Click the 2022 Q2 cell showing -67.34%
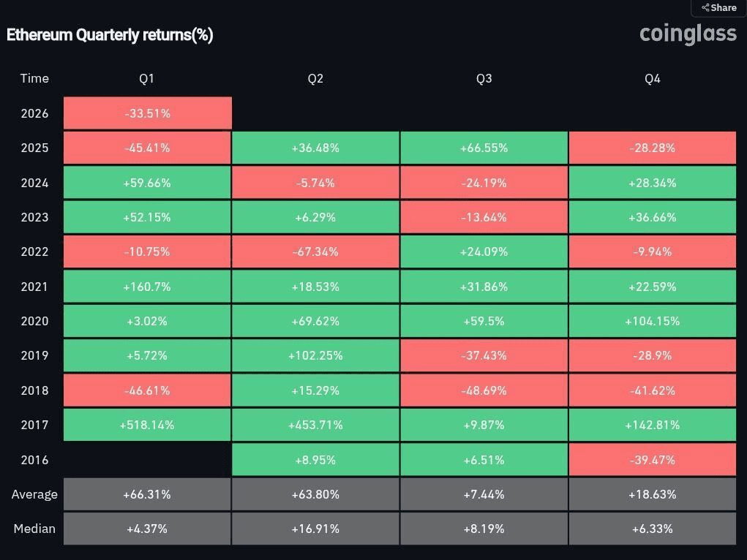This screenshot has height=560, width=747. (x=315, y=251)
